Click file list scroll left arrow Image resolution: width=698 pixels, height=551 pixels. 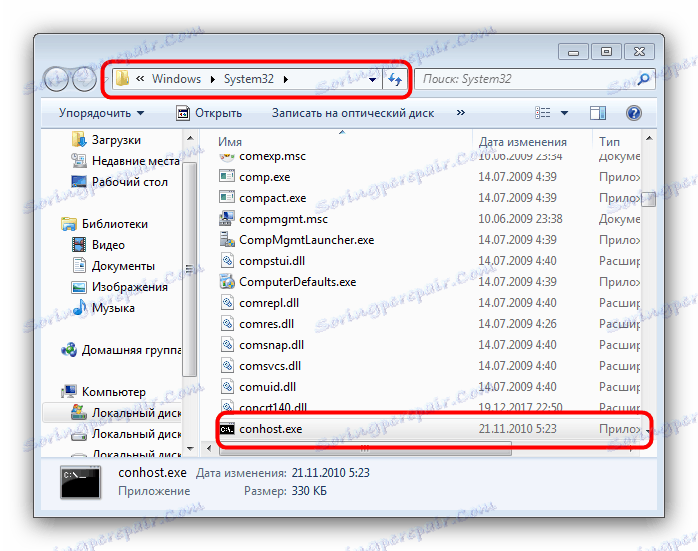point(209,449)
